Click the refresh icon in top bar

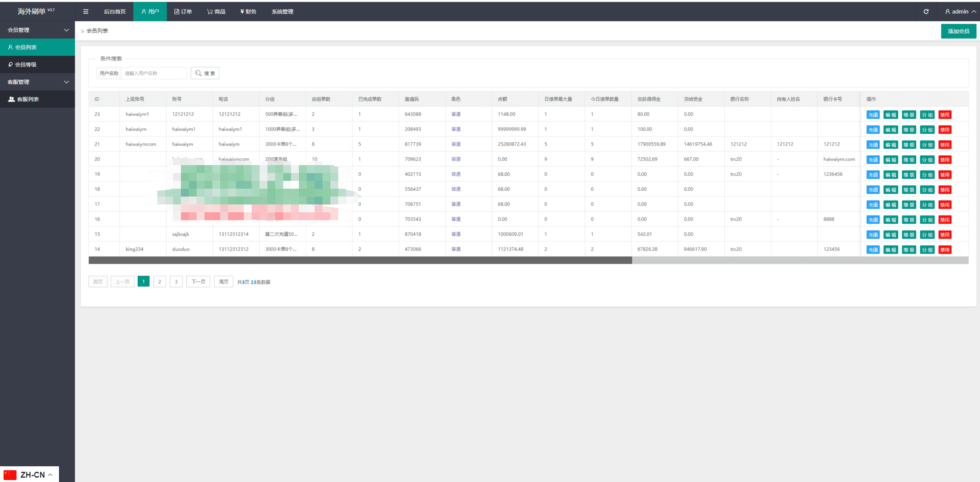[926, 11]
